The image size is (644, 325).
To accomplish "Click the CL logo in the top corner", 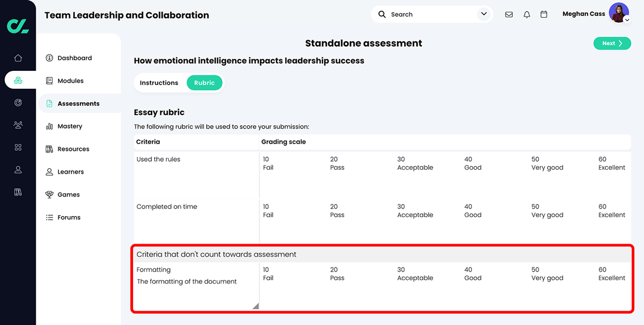I will coord(18,25).
